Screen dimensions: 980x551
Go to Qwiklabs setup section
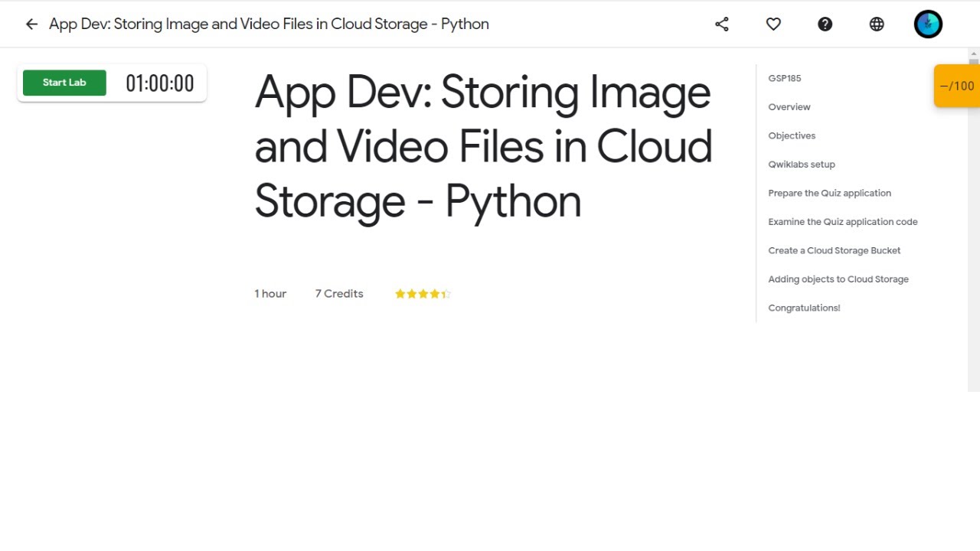[802, 165]
